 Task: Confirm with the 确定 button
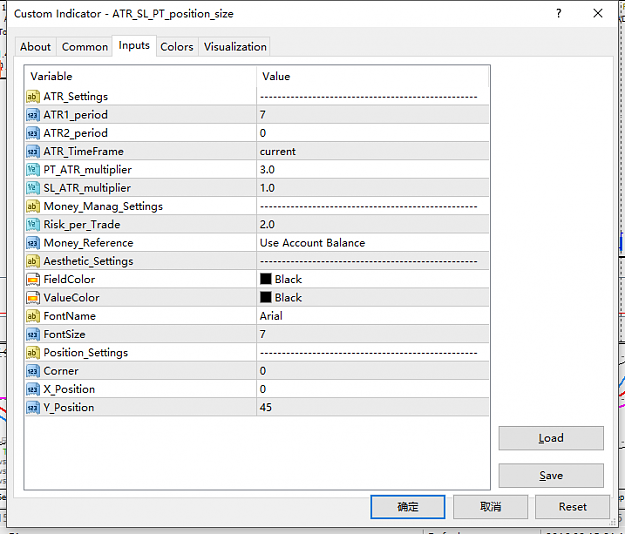[408, 507]
